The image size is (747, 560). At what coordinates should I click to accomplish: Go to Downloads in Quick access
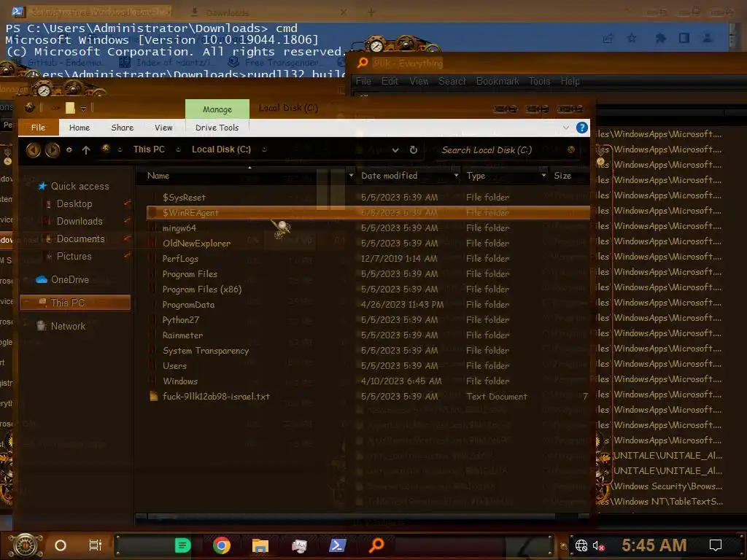pyautogui.click(x=80, y=222)
